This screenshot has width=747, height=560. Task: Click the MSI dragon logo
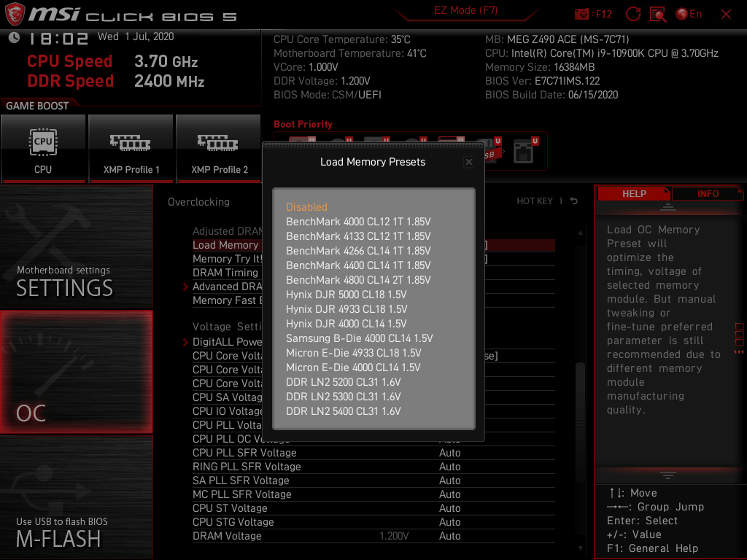(x=15, y=13)
